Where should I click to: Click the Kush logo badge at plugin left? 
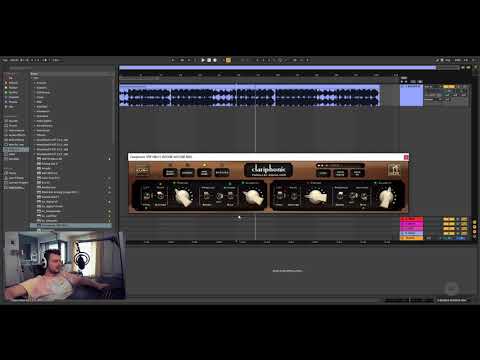[x=142, y=171]
